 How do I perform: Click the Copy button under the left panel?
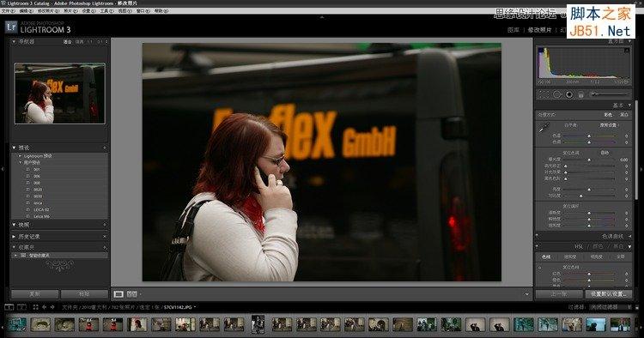35,294
